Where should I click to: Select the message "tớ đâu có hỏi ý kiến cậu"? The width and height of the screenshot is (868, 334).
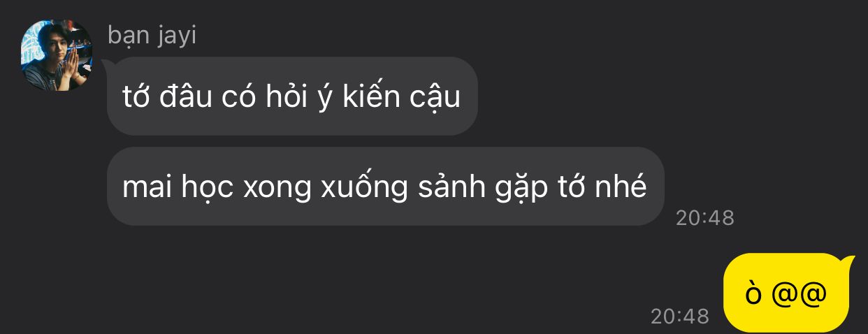pos(292,96)
